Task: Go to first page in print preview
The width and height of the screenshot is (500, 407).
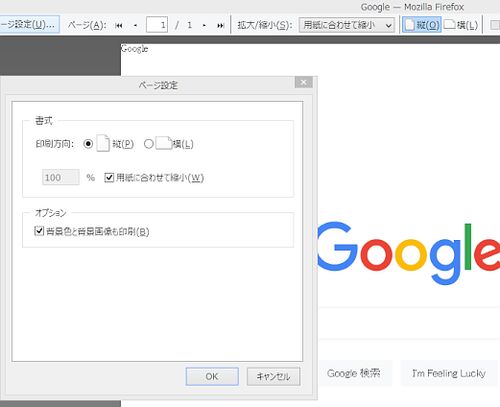Action: coord(119,25)
